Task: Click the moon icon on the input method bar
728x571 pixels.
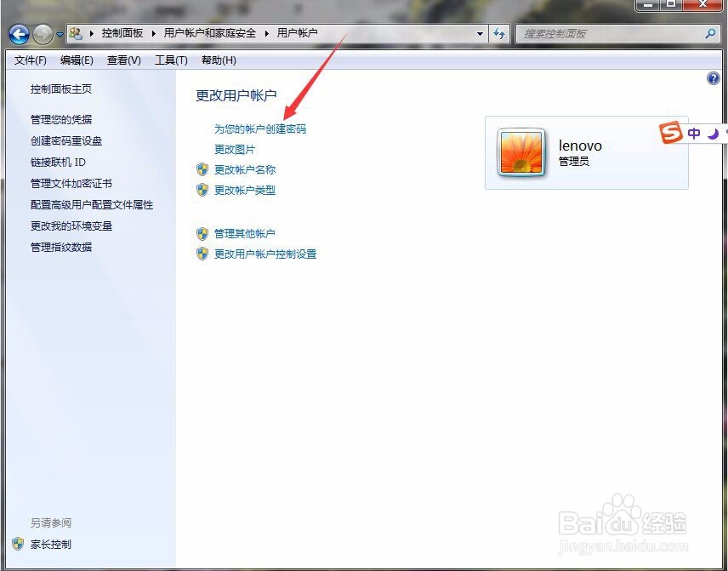Action: coord(713,134)
